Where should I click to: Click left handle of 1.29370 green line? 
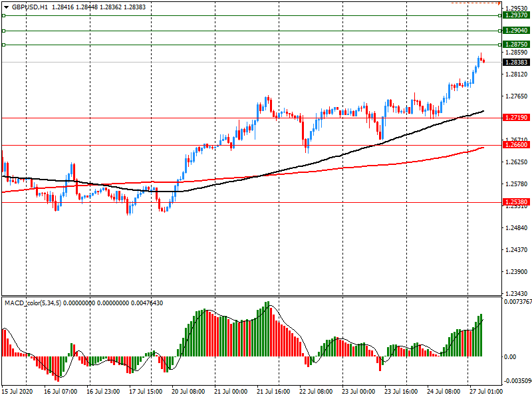click(x=4, y=15)
